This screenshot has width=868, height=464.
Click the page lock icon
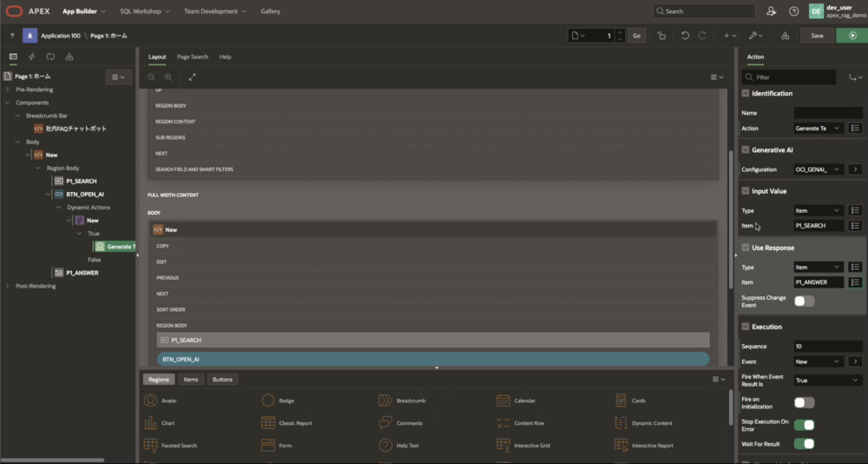pyautogui.click(x=661, y=36)
